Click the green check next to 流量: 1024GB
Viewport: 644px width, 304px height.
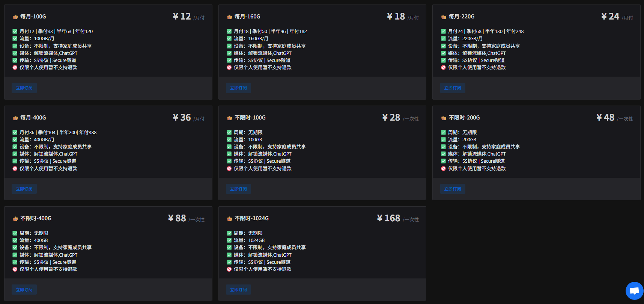(229, 240)
